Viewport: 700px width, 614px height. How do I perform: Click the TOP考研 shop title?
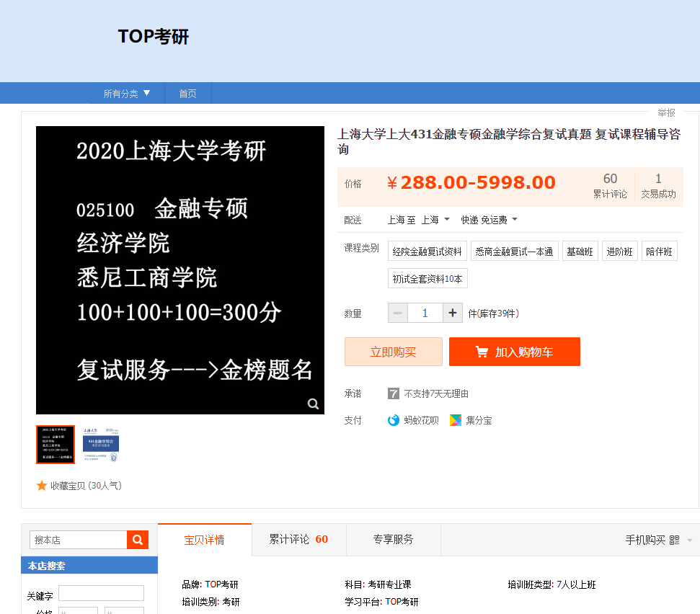coord(153,37)
